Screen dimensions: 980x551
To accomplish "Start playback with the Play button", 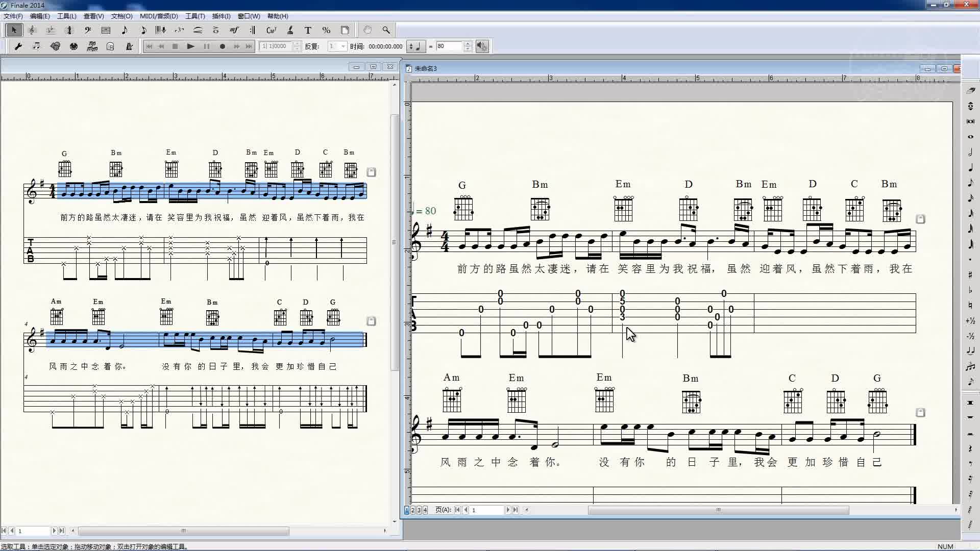I will pyautogui.click(x=191, y=46).
